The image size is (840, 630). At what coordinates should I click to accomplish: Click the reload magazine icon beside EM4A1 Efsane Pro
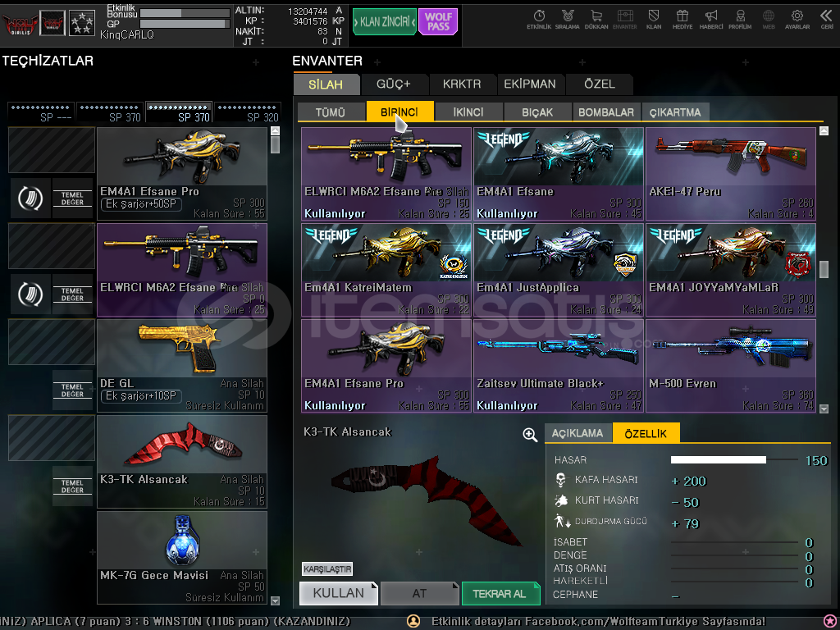click(30, 199)
